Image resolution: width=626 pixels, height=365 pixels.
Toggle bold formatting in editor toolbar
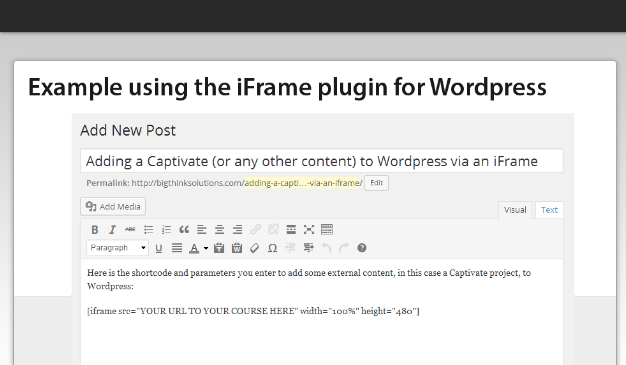coord(95,230)
